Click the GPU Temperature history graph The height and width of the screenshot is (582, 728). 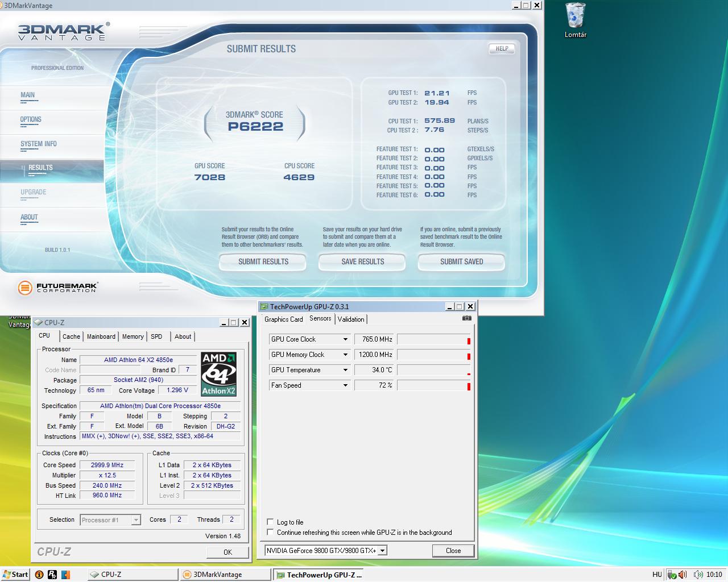click(435, 370)
